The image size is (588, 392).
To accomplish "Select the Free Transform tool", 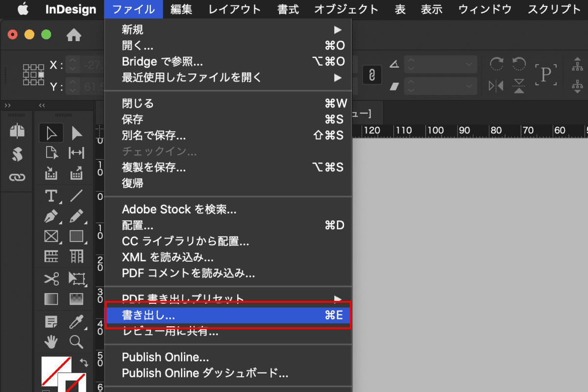I will click(x=76, y=278).
